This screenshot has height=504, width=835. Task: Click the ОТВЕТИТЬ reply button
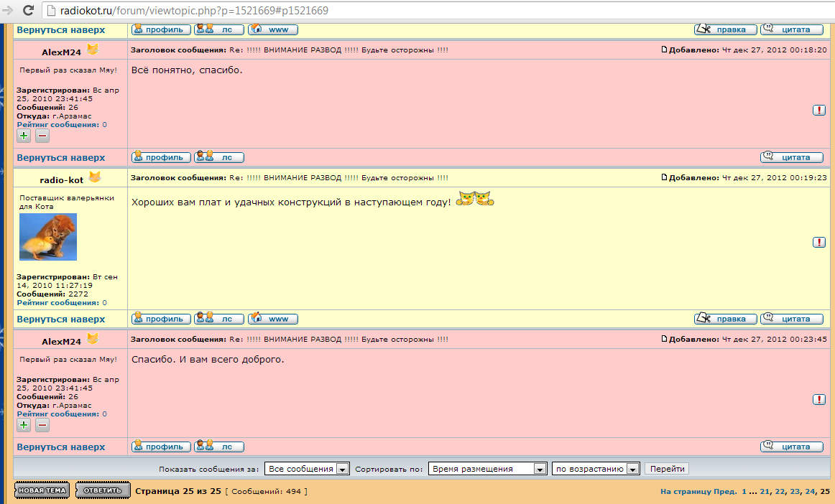pyautogui.click(x=103, y=490)
